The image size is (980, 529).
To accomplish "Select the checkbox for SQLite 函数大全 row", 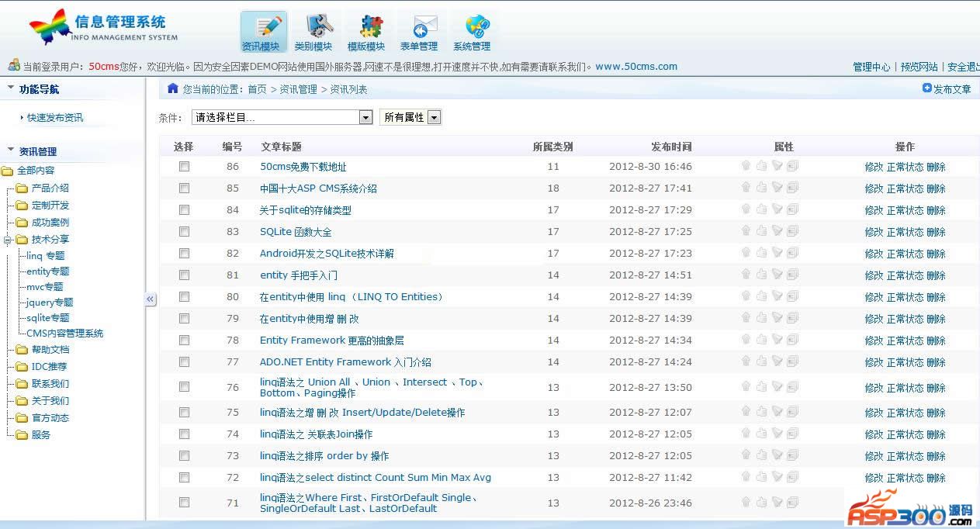I will [184, 232].
